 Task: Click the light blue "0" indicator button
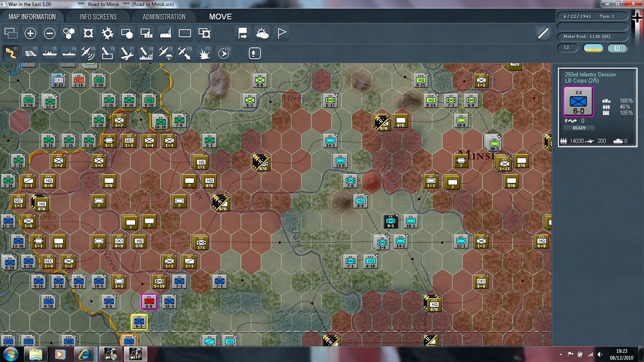click(617, 48)
